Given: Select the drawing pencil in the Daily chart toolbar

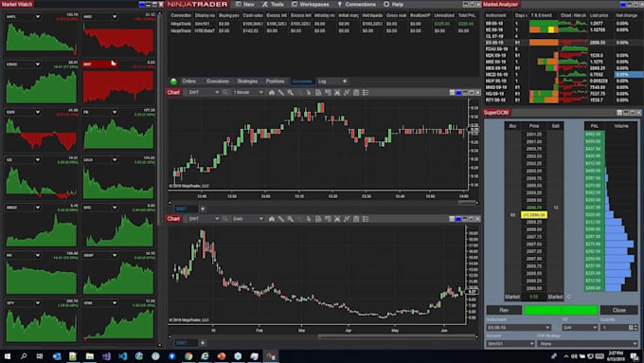Looking at the screenshot, I should click(x=281, y=219).
